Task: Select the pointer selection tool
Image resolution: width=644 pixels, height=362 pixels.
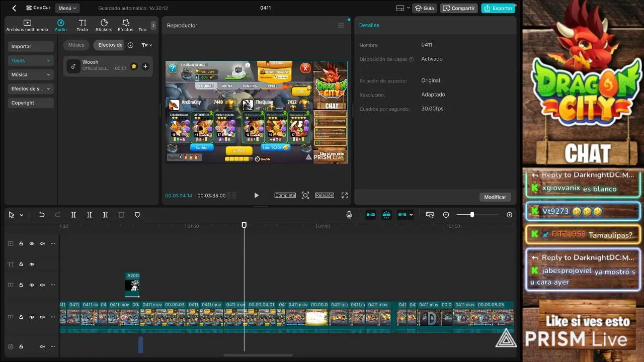Action: click(12, 215)
